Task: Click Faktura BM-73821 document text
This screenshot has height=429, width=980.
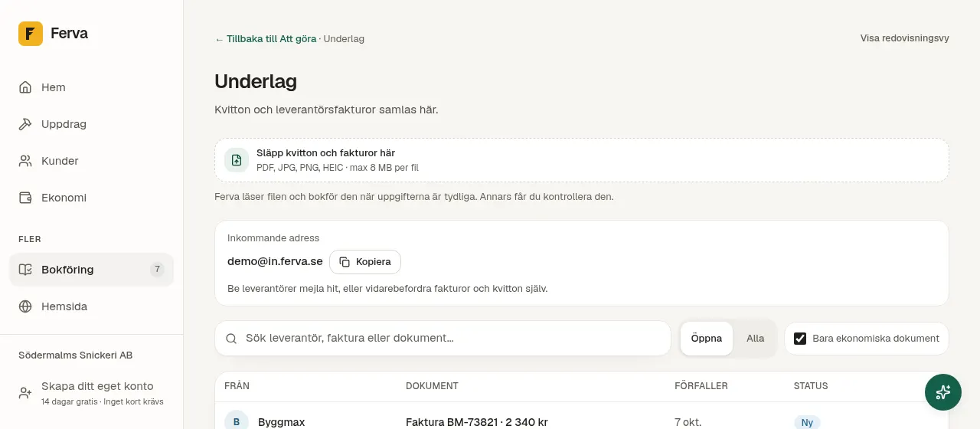Action: tap(477, 422)
